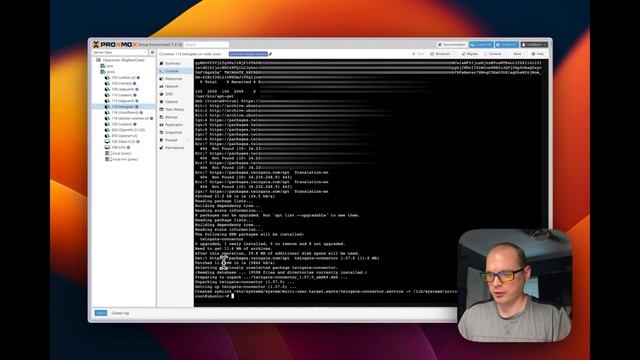Select entry 202 in the tree
Image resolution: width=640 pixels, height=360 pixels.
[125, 130]
